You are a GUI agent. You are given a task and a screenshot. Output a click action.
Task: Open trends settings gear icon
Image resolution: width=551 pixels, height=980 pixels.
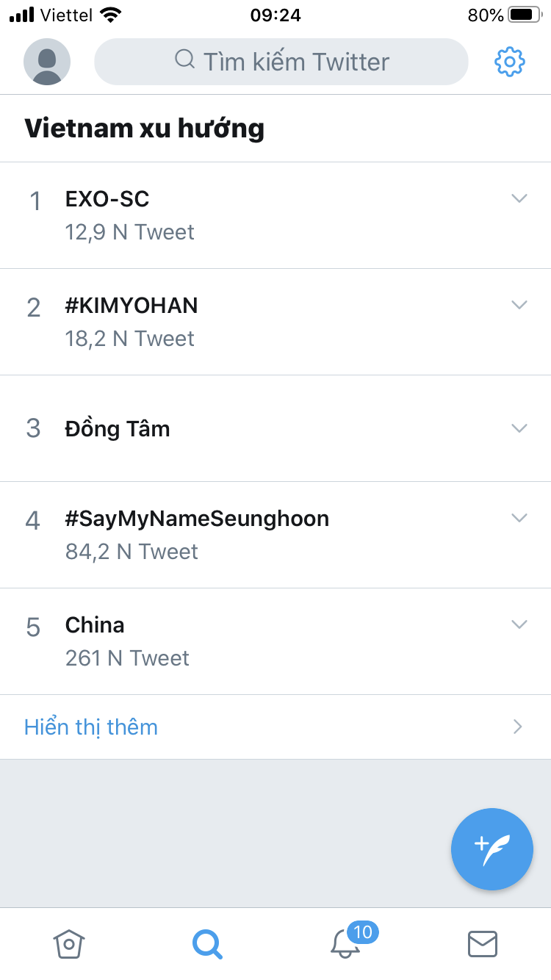click(509, 62)
